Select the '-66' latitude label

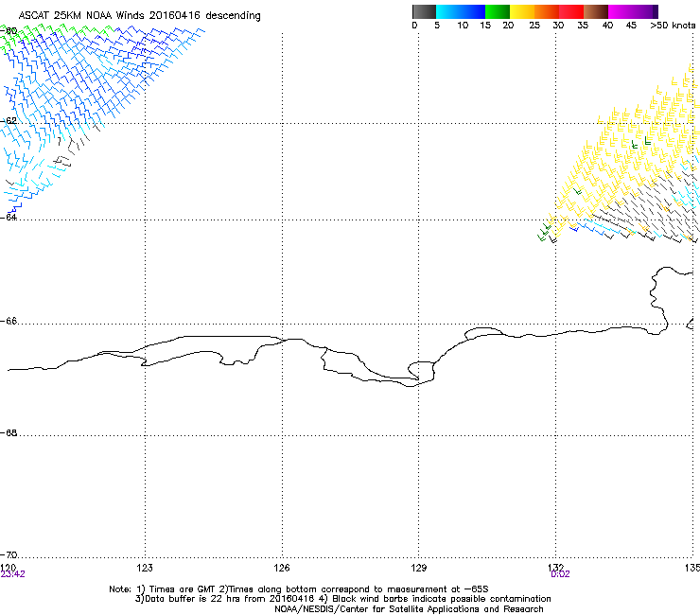point(9,321)
